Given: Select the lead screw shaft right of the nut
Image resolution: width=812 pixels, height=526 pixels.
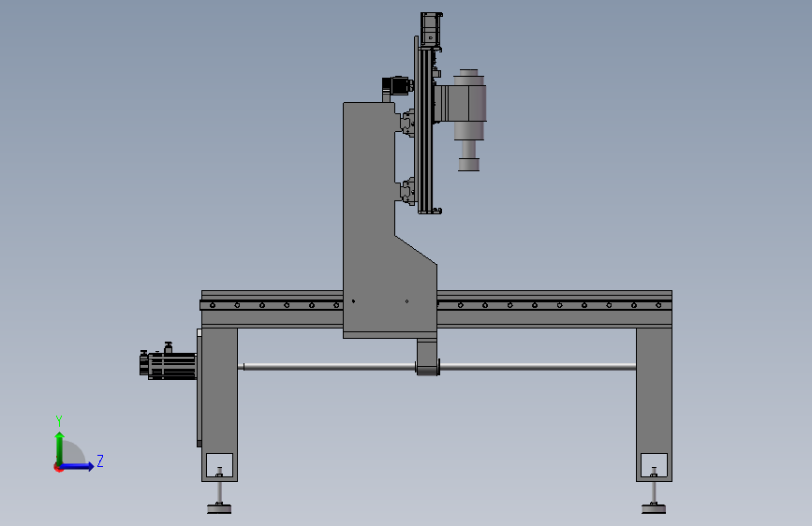Looking at the screenshot, I should (x=538, y=367).
